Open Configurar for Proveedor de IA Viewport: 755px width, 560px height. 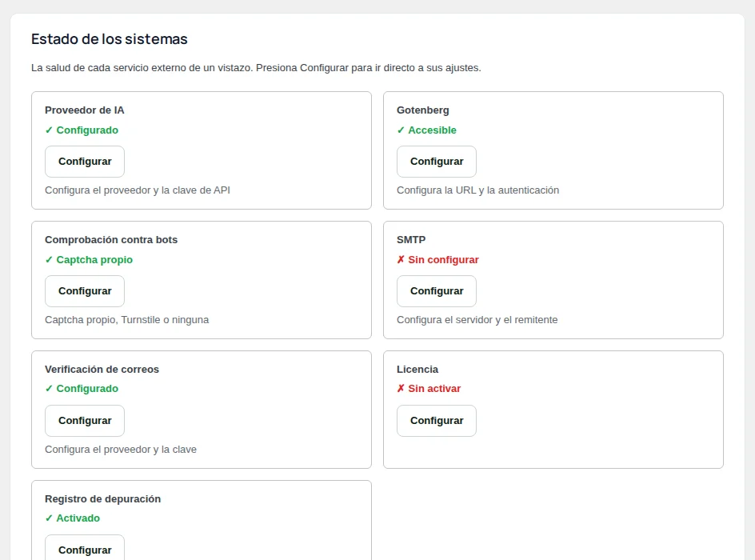pyautogui.click(x=85, y=162)
